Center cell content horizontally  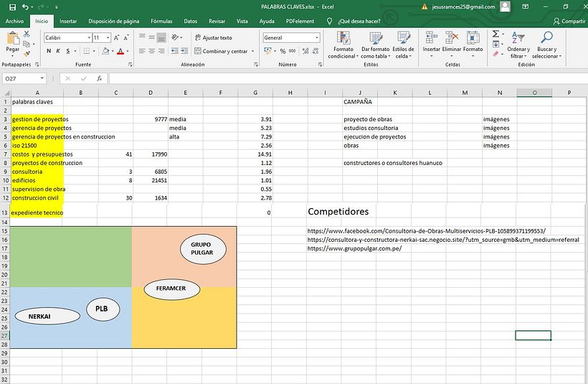pyautogui.click(x=151, y=51)
